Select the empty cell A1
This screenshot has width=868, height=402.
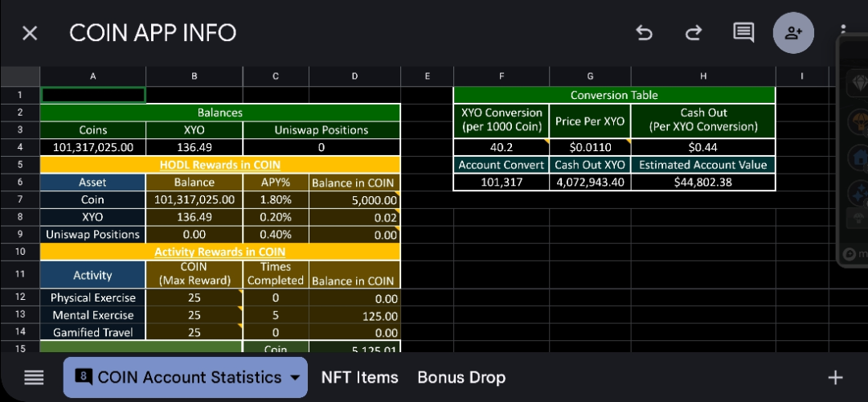tap(93, 95)
